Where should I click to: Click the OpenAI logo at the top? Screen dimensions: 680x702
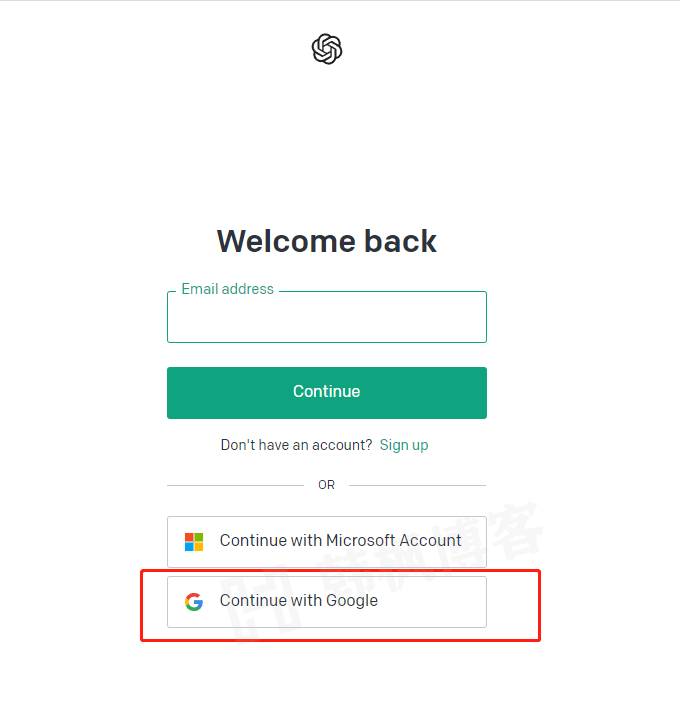pos(327,49)
